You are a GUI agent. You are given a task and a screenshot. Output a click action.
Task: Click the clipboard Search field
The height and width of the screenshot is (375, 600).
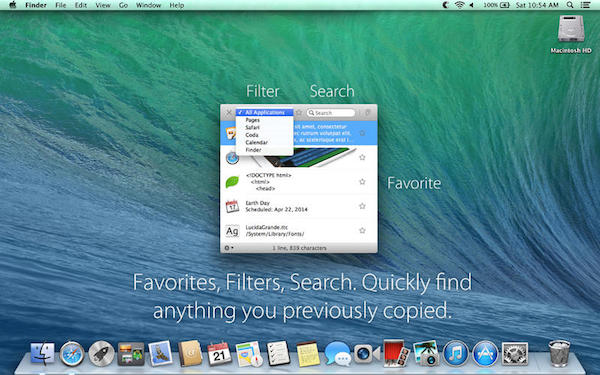click(x=331, y=113)
